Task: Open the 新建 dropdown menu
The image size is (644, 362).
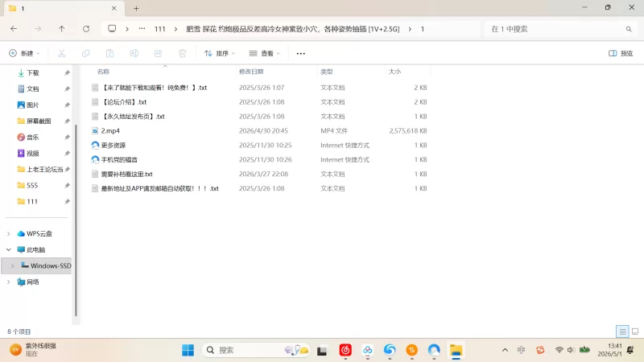Action: (25, 53)
